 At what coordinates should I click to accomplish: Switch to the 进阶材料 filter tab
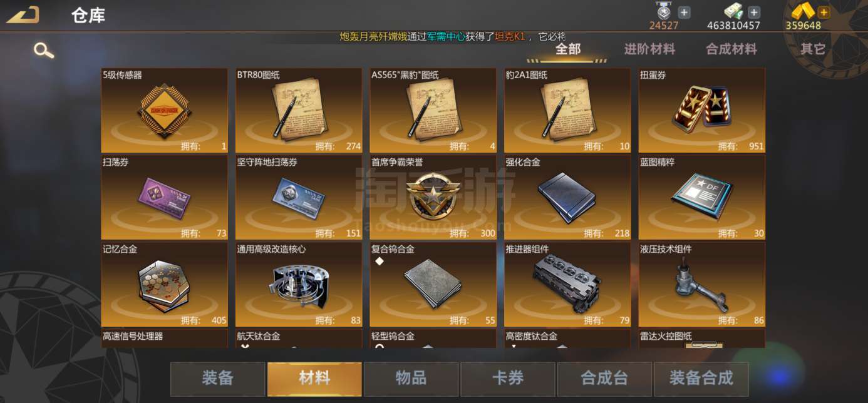(x=649, y=49)
